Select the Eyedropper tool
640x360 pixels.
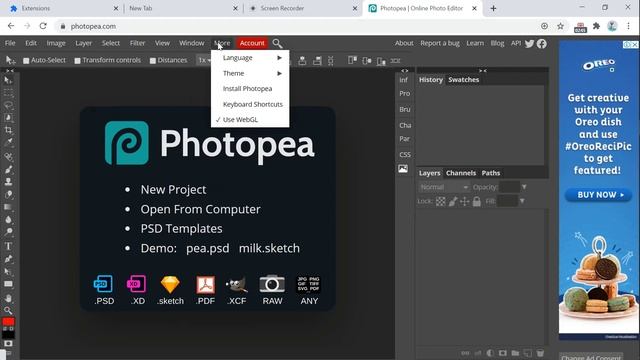8,143
